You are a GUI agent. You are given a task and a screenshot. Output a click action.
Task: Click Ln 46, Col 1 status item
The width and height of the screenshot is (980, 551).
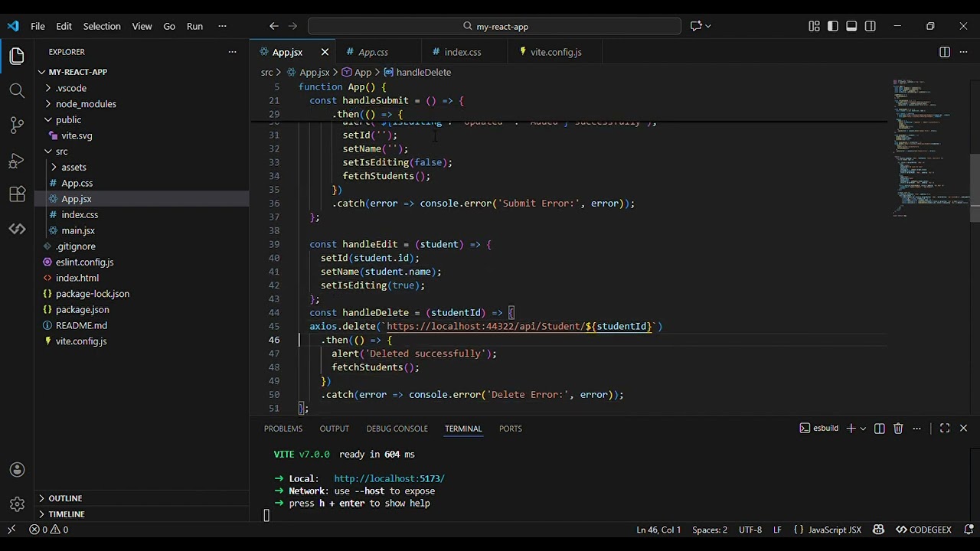point(658,530)
